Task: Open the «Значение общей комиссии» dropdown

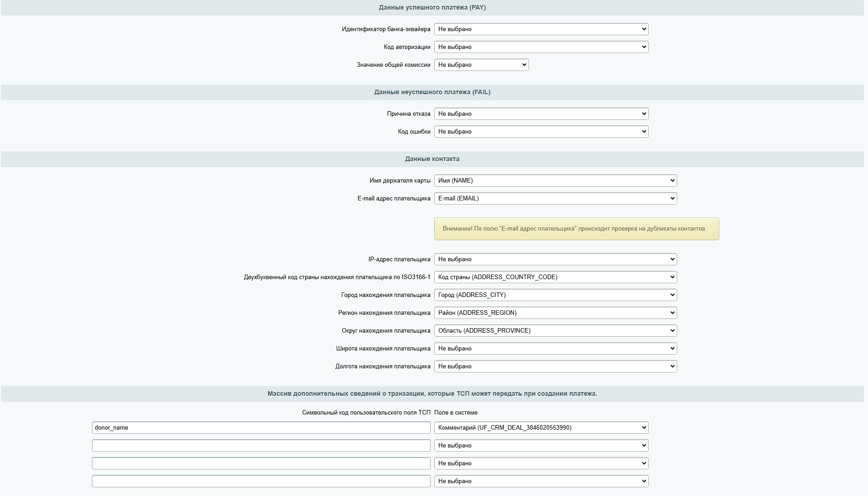Action: 481,65
